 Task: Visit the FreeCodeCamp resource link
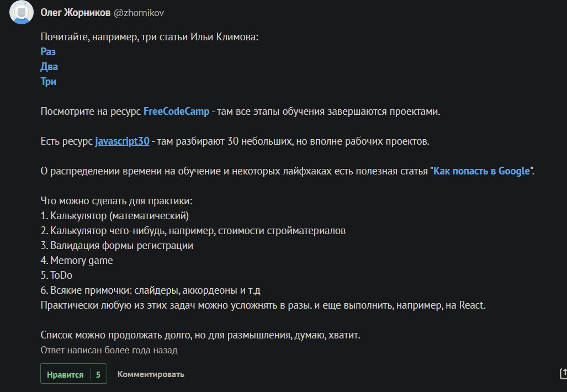click(x=176, y=111)
